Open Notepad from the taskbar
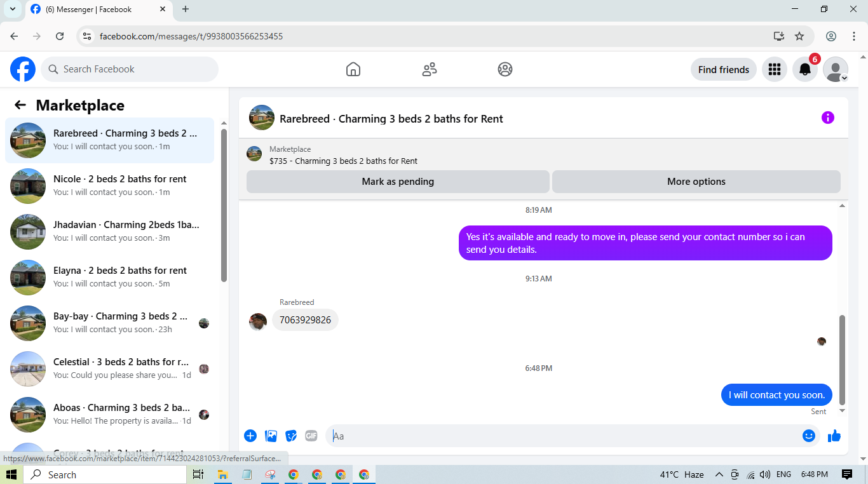 click(247, 474)
